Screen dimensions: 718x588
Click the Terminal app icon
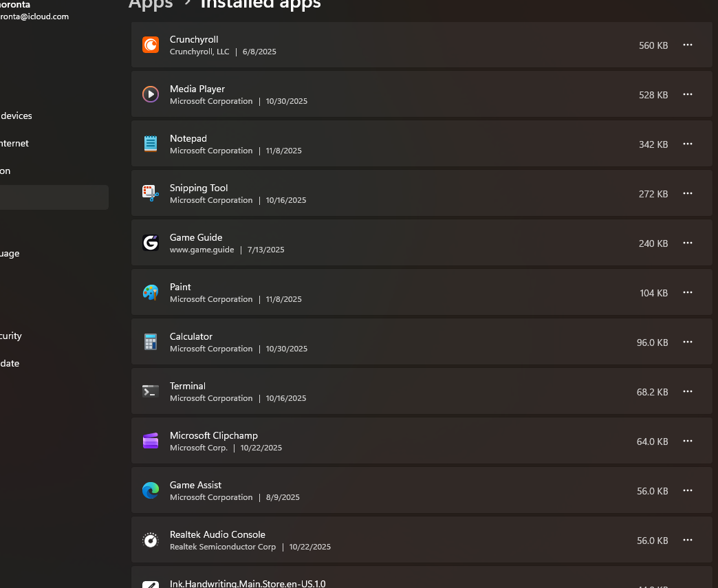151,391
